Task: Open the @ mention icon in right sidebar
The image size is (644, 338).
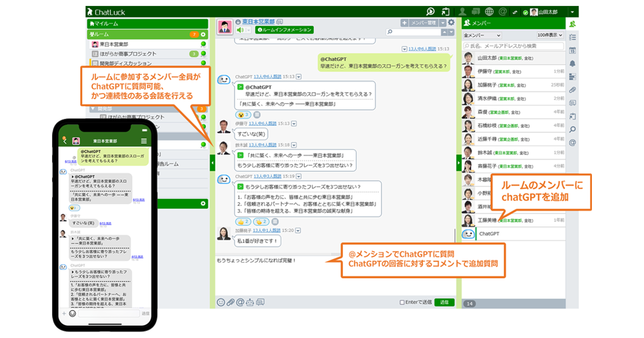Action: (x=573, y=143)
